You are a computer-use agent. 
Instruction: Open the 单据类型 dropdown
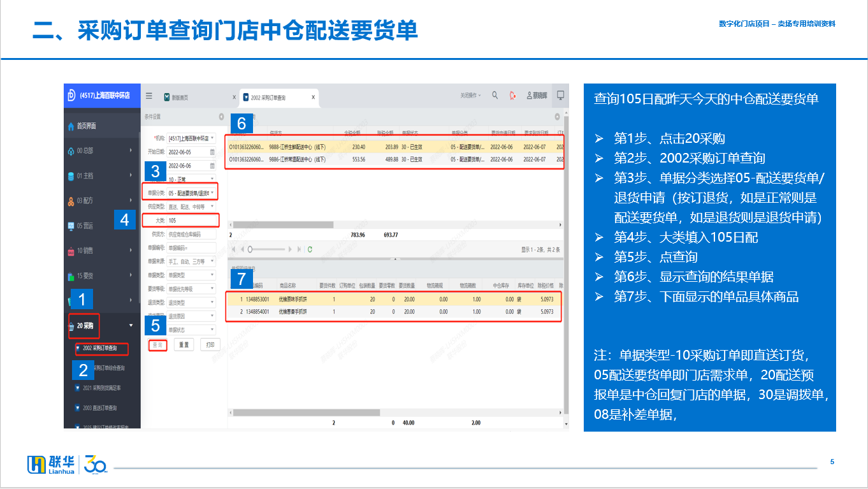tap(191, 275)
